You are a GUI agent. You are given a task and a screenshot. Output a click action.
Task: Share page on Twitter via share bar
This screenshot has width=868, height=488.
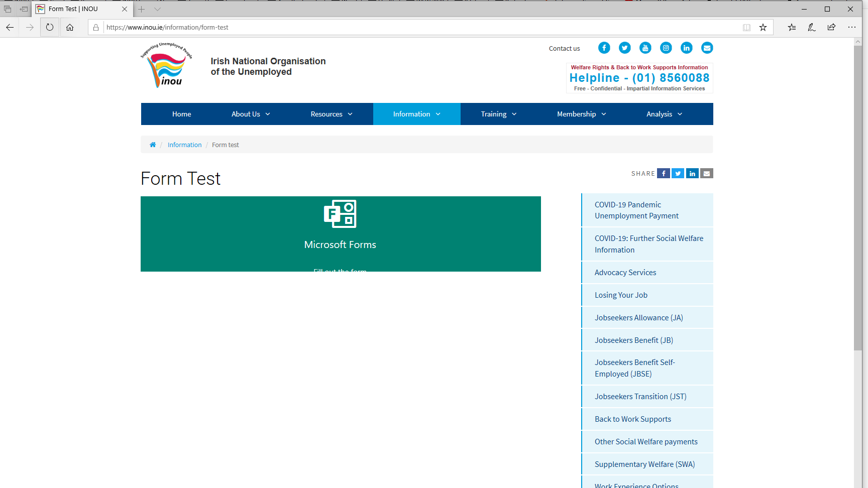click(x=678, y=173)
